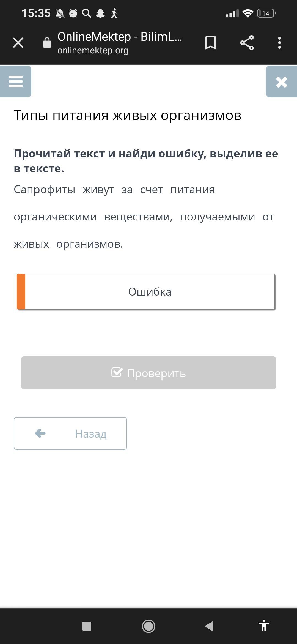297x644 pixels.
Task: Select the word "Сапрофиты" in the text
Action: [x=45, y=190]
